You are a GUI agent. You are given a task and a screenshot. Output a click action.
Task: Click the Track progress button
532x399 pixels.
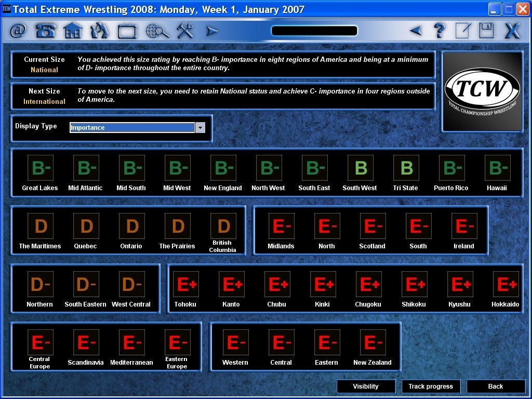click(431, 387)
